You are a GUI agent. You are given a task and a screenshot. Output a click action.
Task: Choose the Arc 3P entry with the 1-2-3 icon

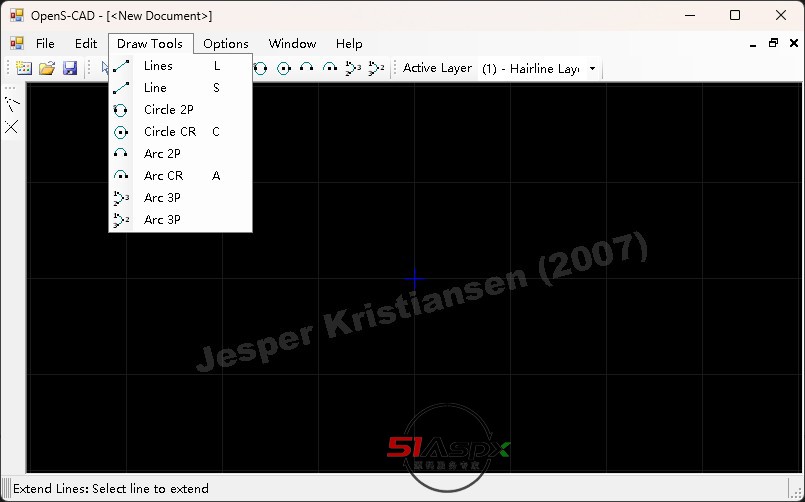(x=180, y=198)
